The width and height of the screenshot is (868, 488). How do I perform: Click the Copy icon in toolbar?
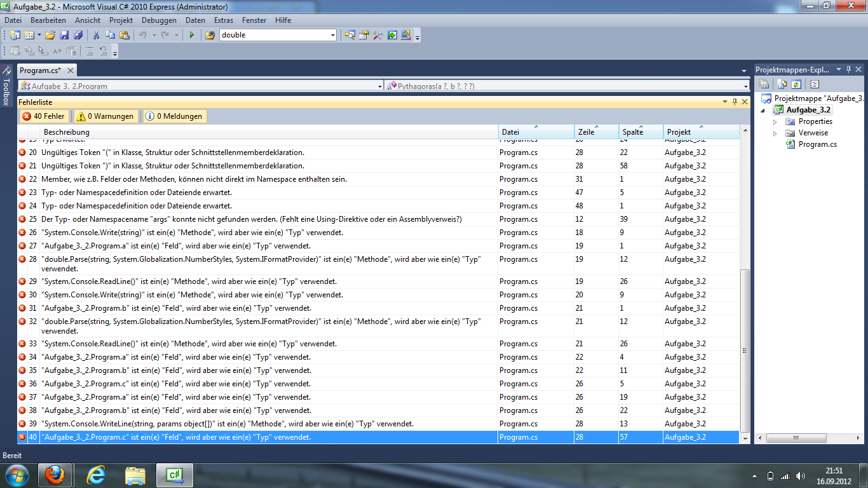point(110,35)
